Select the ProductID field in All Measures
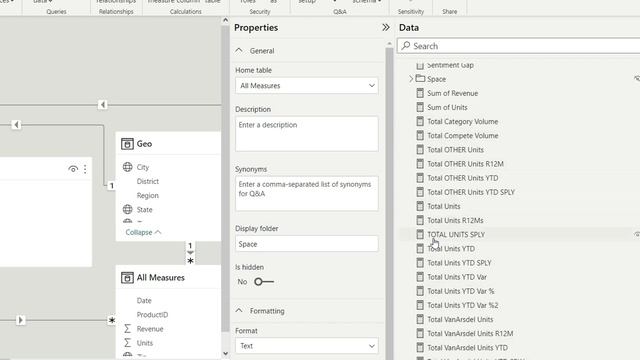Screen dimensions: 640x360 click(152, 315)
